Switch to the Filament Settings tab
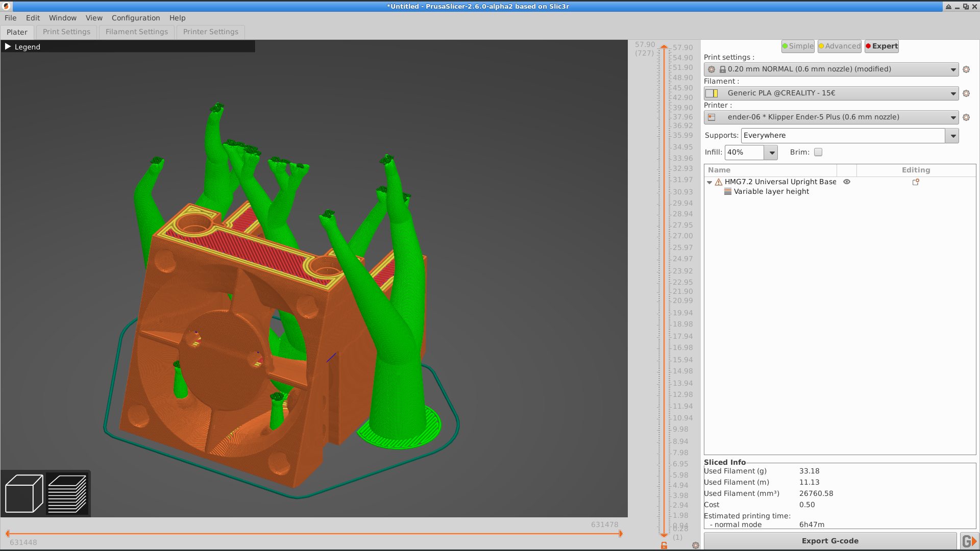The image size is (980, 551). (x=136, y=32)
